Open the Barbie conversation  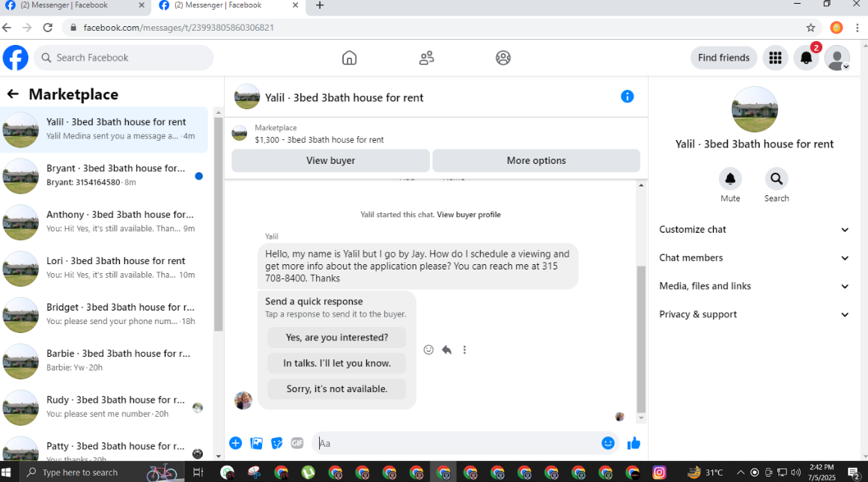tap(104, 360)
